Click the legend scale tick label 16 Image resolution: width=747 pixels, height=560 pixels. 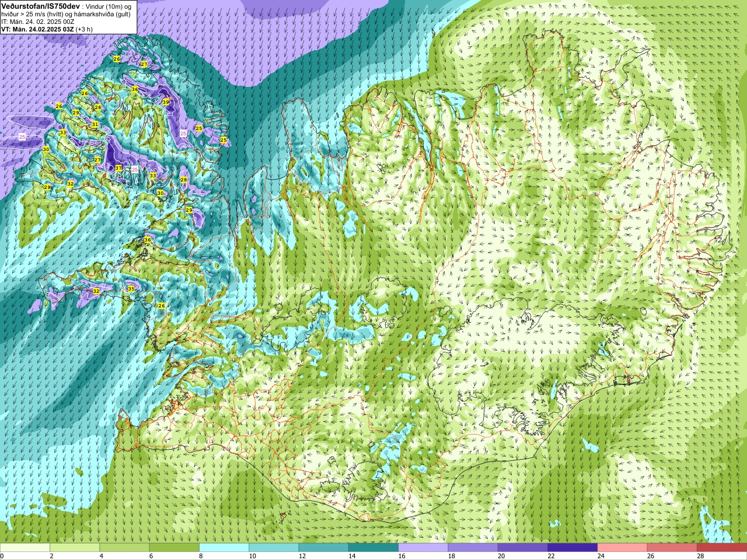(x=403, y=556)
